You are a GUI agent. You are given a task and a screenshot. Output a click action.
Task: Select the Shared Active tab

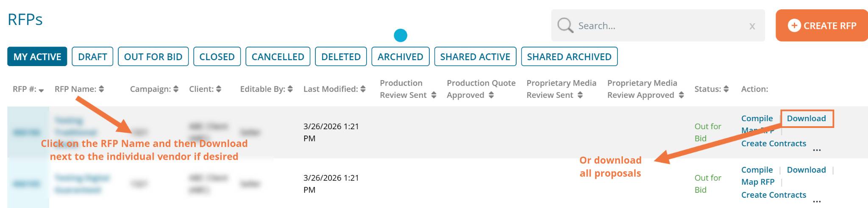tap(475, 57)
